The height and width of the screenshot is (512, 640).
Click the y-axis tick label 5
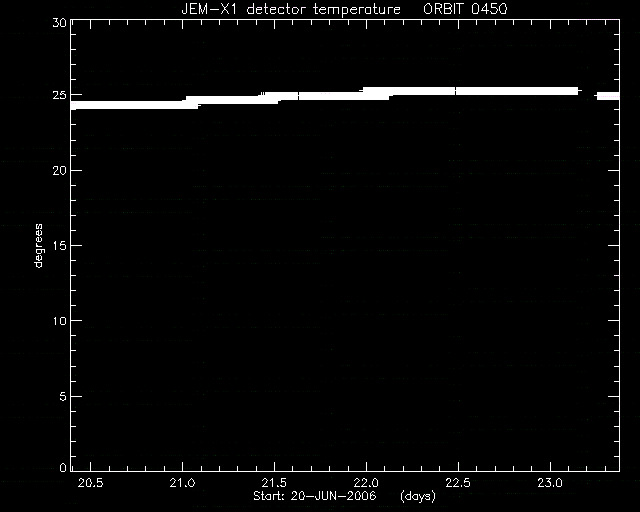coord(63,396)
